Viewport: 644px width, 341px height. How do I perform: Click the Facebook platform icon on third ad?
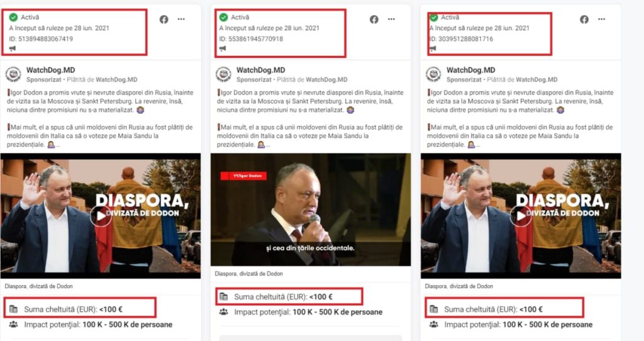pyautogui.click(x=584, y=20)
